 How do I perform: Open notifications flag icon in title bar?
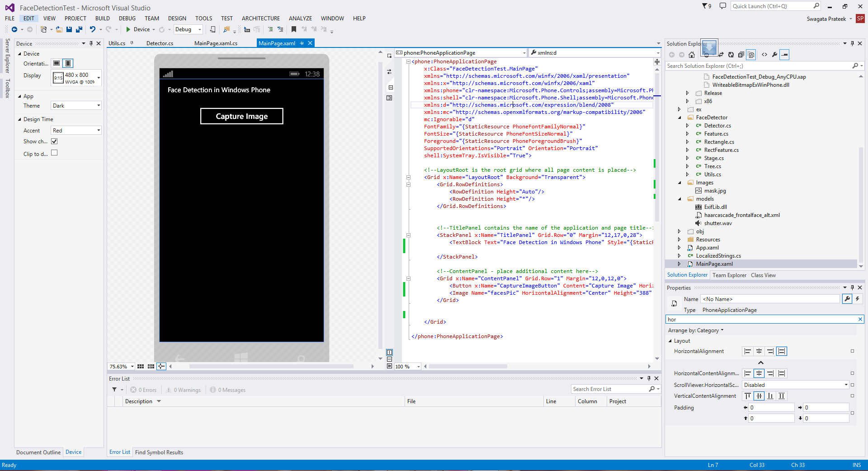click(x=707, y=6)
